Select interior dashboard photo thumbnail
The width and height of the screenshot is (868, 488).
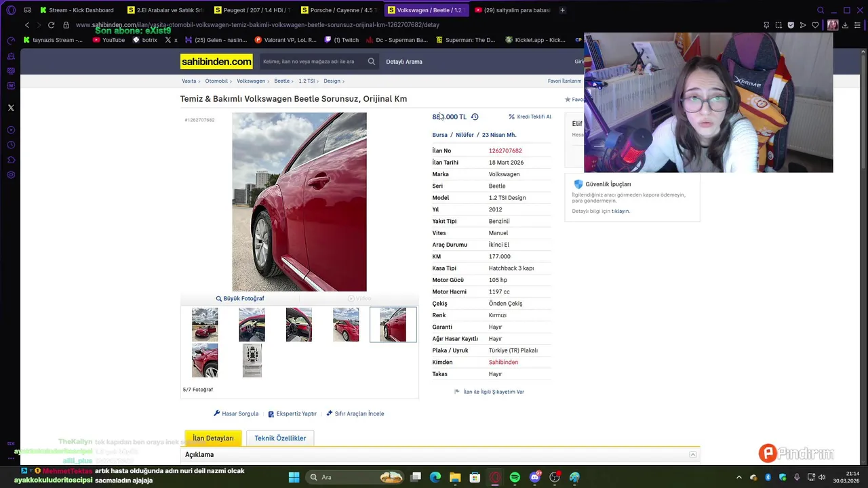pos(252,325)
